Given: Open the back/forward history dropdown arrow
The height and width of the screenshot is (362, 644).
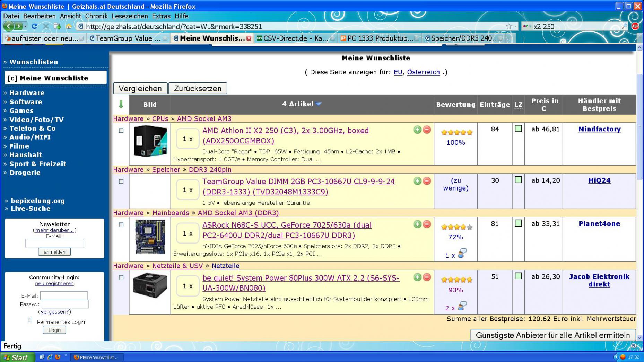Looking at the screenshot, I should [x=25, y=26].
